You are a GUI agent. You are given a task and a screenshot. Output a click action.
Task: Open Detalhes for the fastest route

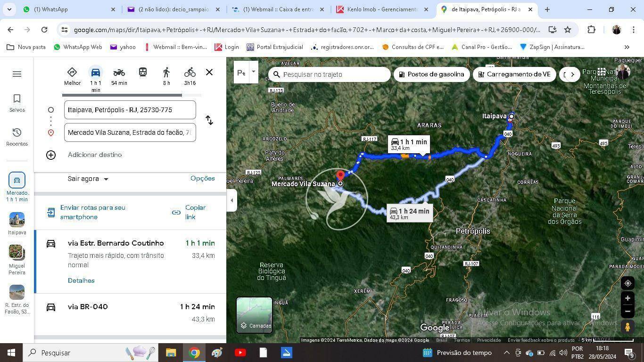tap(81, 280)
